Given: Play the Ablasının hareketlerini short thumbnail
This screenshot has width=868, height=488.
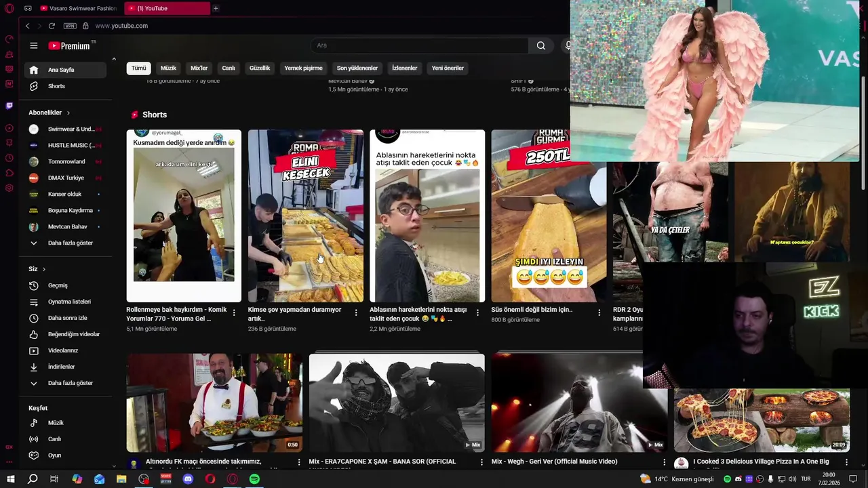Looking at the screenshot, I should pyautogui.click(x=427, y=216).
